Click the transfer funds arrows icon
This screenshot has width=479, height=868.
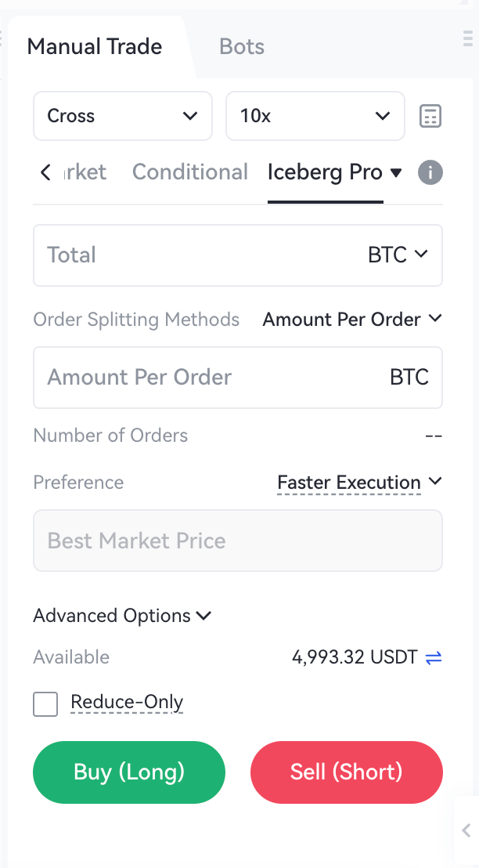[x=434, y=657]
